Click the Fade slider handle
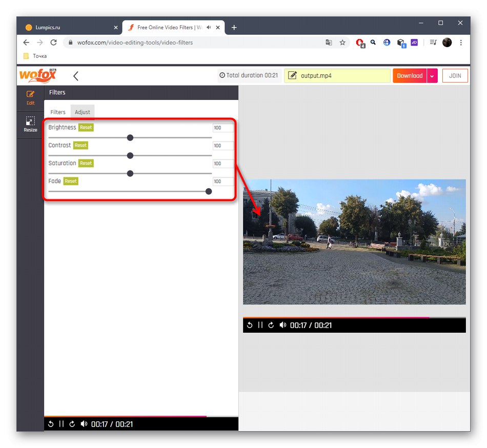The height and width of the screenshot is (448, 487). pyautogui.click(x=209, y=192)
